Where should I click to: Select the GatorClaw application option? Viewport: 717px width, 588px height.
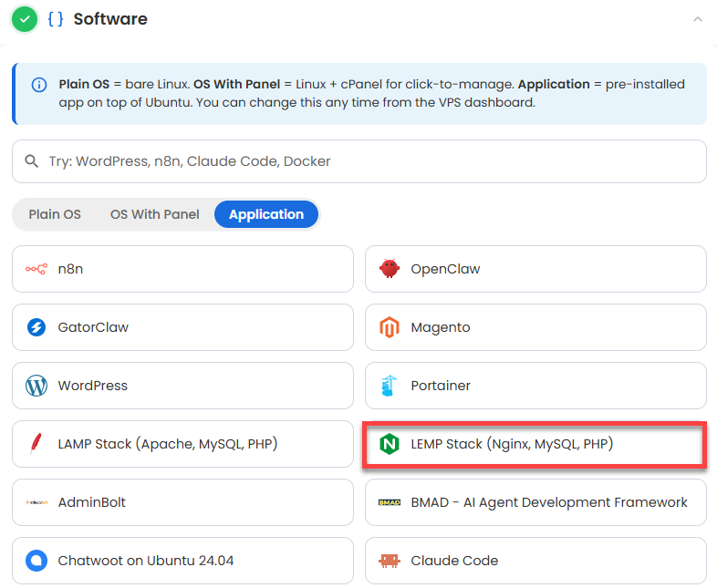[x=183, y=327]
